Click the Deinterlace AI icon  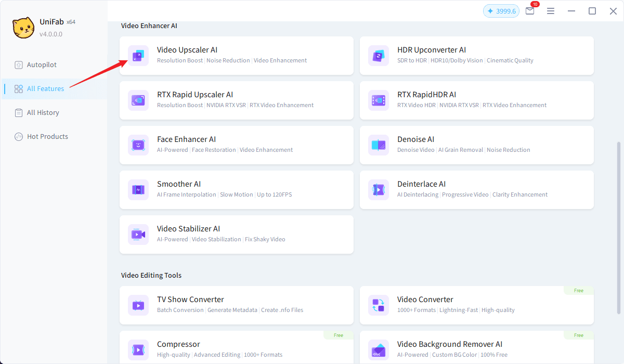379,190
